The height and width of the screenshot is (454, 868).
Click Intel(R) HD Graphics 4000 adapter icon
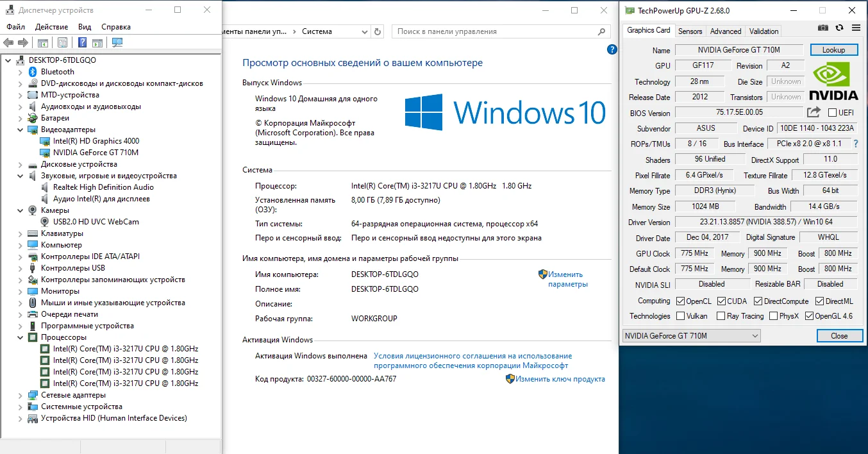(x=45, y=141)
